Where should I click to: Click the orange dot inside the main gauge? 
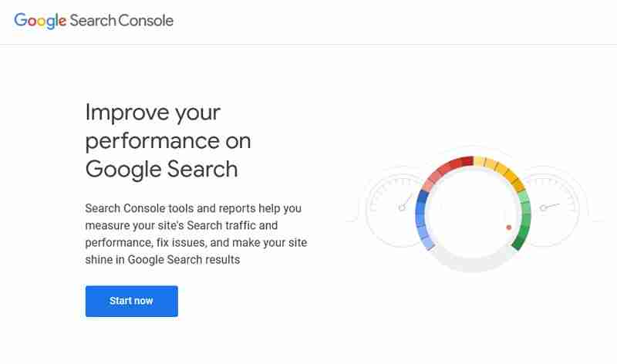(x=509, y=228)
